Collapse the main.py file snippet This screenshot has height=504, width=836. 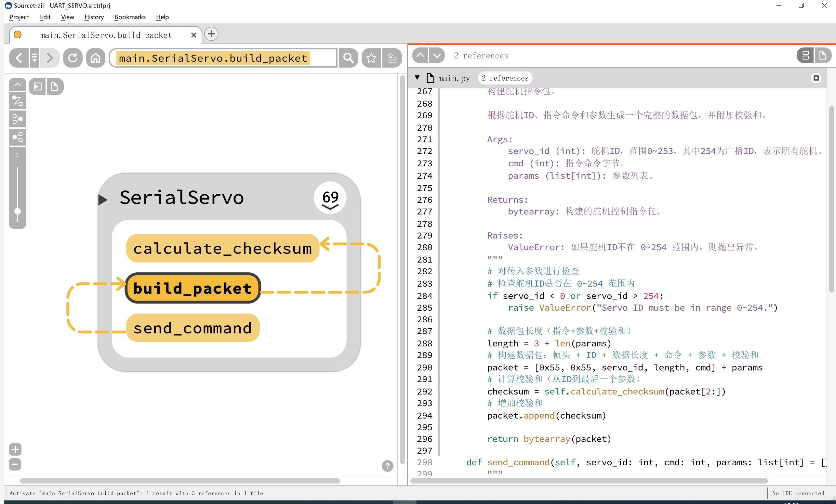pyautogui.click(x=417, y=78)
